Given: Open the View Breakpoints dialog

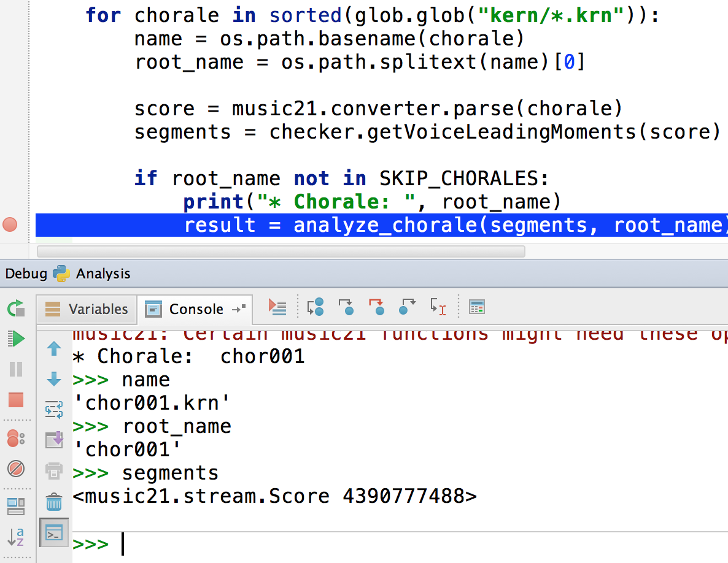Looking at the screenshot, I should [x=16, y=438].
